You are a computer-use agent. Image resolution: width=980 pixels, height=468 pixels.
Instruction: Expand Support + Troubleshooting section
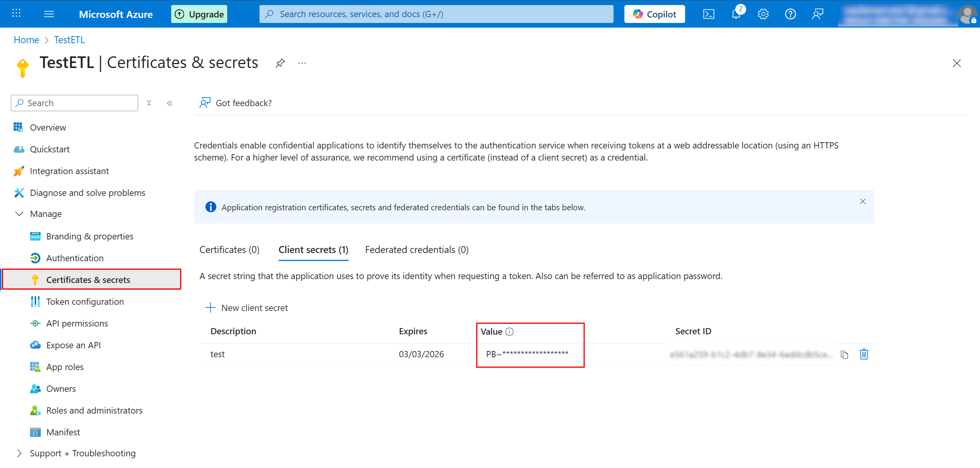click(x=19, y=453)
